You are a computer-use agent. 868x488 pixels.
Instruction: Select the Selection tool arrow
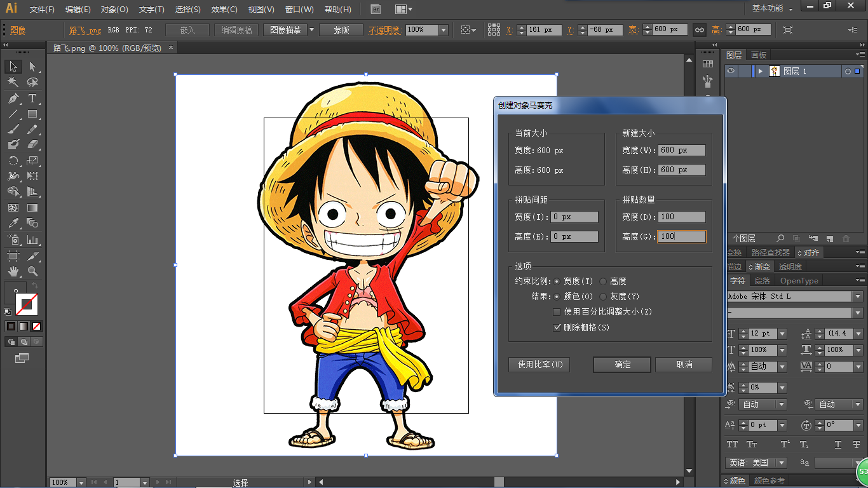tap(13, 67)
